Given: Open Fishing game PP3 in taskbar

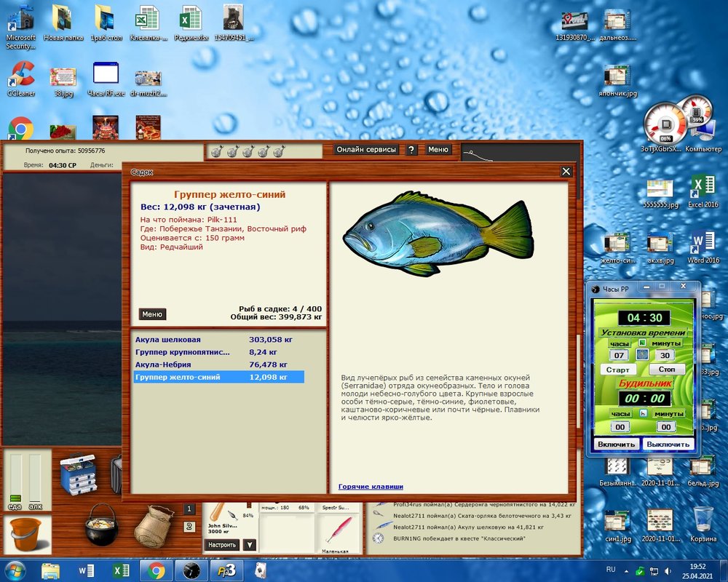Looking at the screenshot, I should click(228, 569).
